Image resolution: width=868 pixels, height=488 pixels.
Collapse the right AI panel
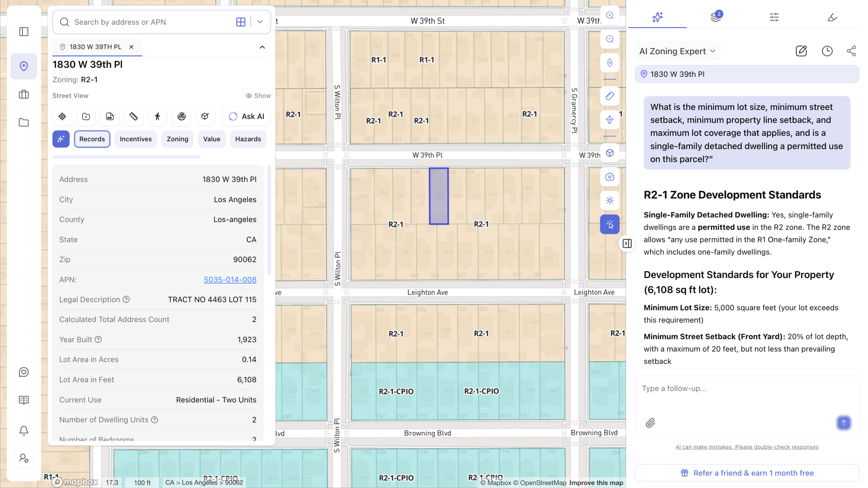(x=627, y=243)
